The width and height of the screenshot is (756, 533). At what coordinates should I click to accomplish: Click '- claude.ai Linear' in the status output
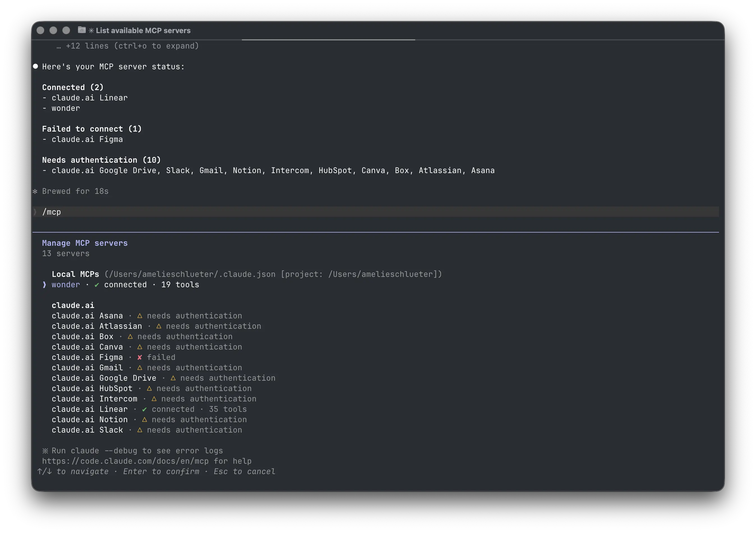pyautogui.click(x=85, y=98)
